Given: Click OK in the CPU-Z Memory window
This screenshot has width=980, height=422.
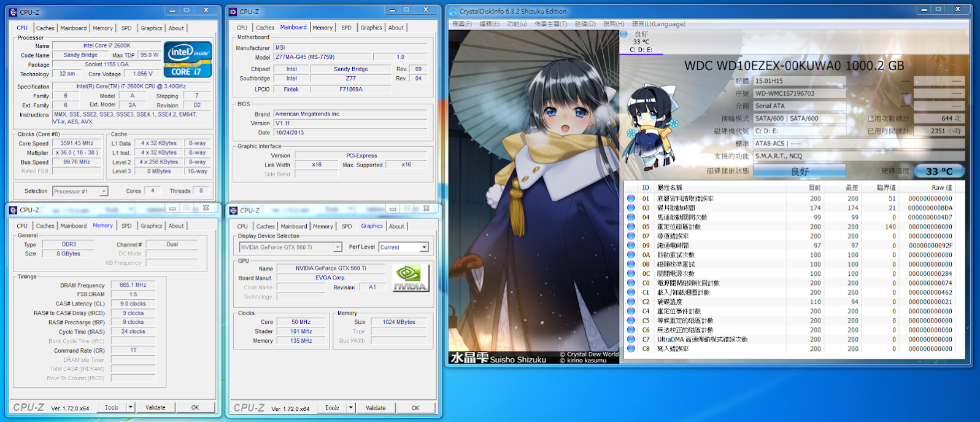Looking at the screenshot, I should coord(195,407).
